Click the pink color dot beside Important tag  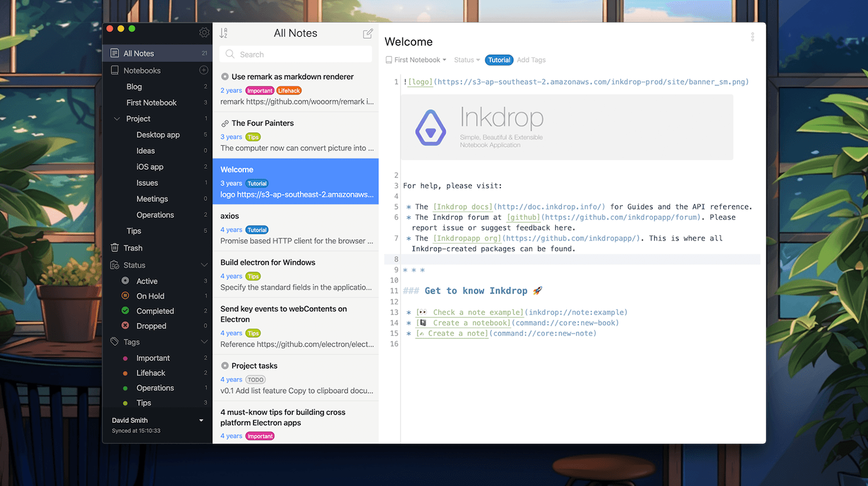pyautogui.click(x=126, y=358)
